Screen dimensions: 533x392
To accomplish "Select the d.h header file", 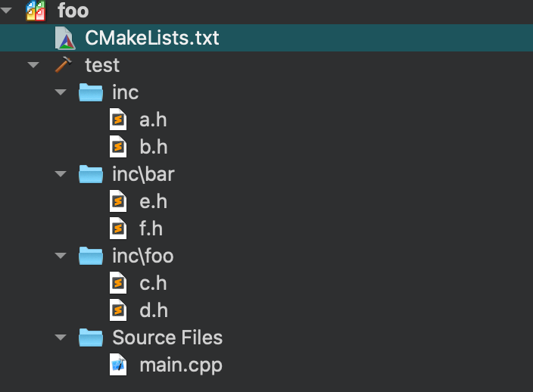I will point(153,310).
